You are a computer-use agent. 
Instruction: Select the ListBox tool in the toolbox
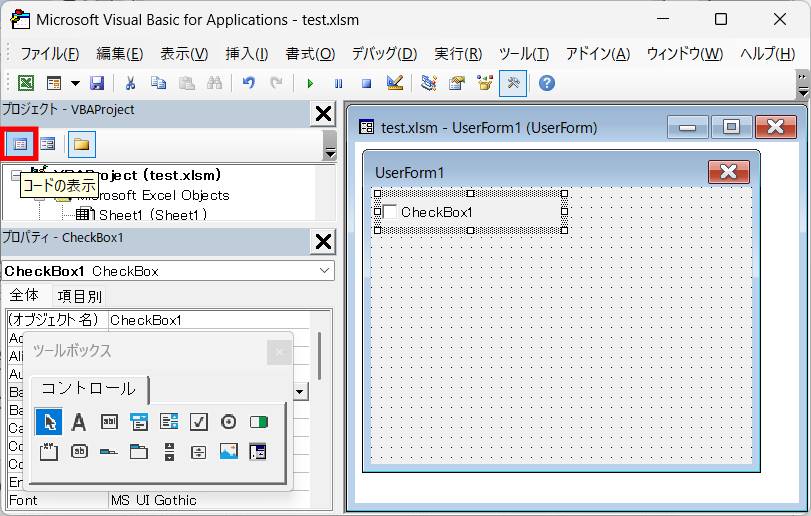click(x=169, y=422)
